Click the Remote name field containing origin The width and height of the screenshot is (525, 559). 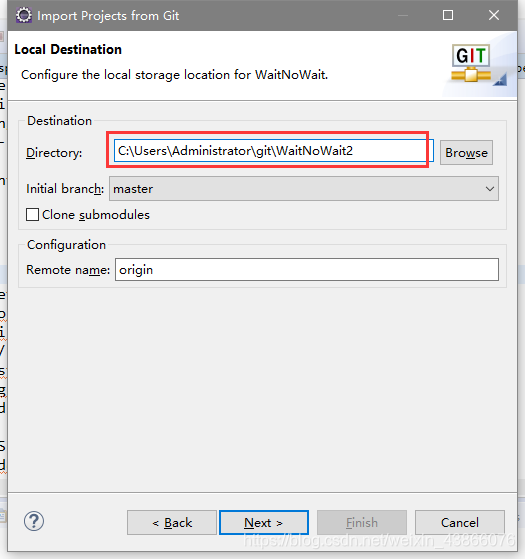click(307, 270)
